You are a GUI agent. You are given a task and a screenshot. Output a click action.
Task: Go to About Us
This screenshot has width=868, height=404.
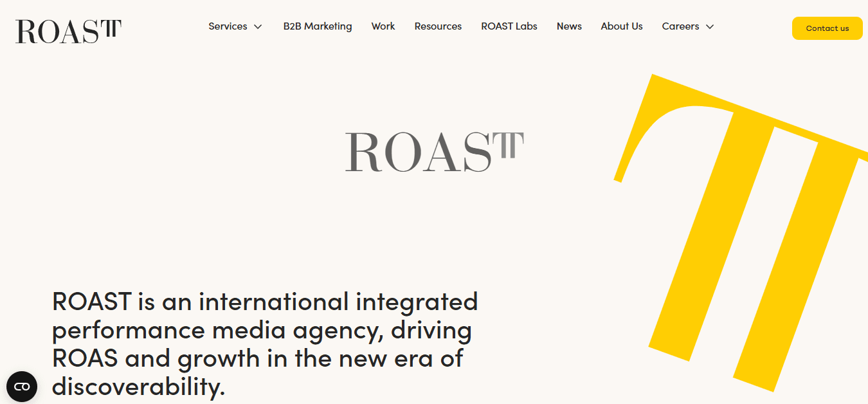pyautogui.click(x=622, y=26)
